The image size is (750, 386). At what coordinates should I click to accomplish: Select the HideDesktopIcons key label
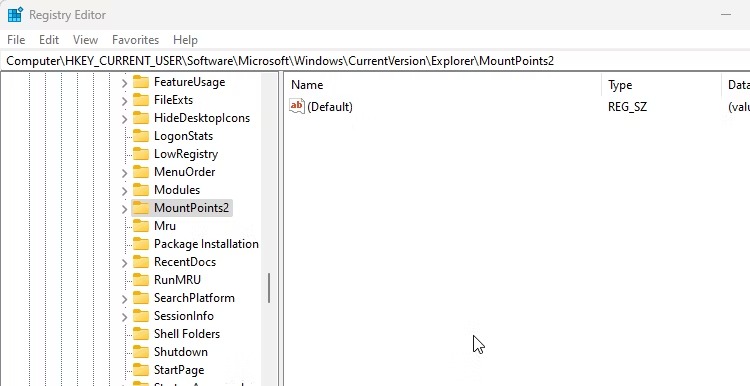202,118
